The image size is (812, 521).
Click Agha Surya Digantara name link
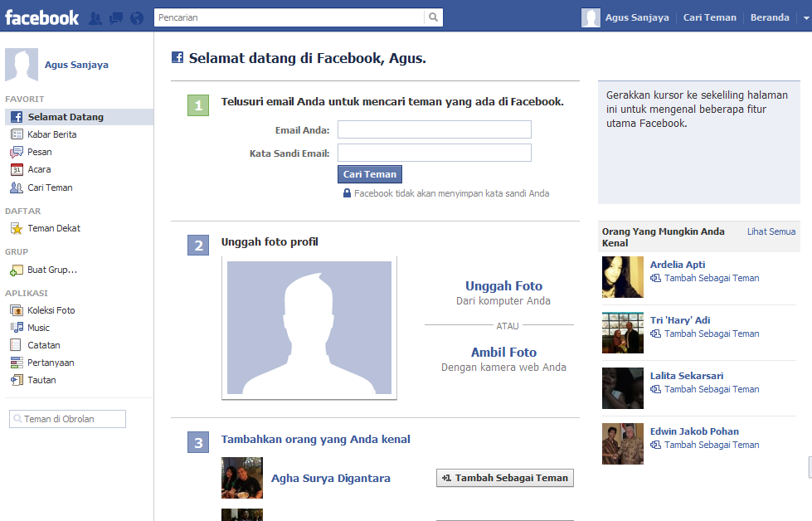click(331, 479)
